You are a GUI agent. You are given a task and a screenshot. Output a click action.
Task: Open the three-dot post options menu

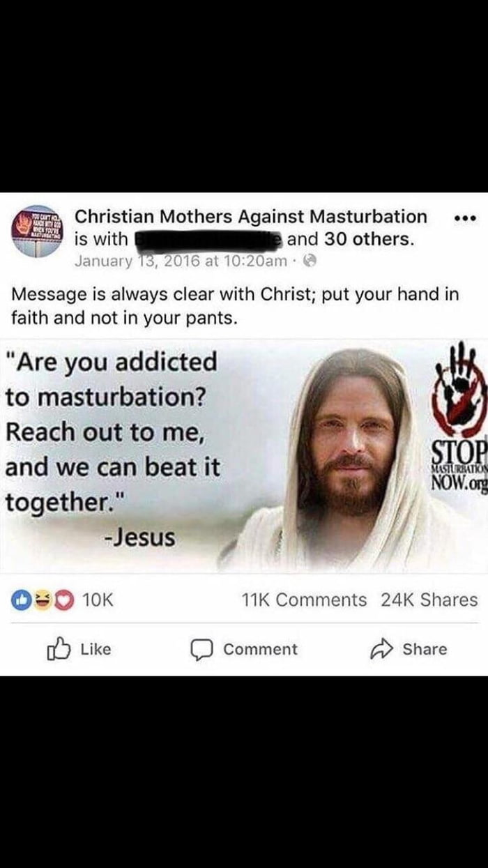(464, 220)
